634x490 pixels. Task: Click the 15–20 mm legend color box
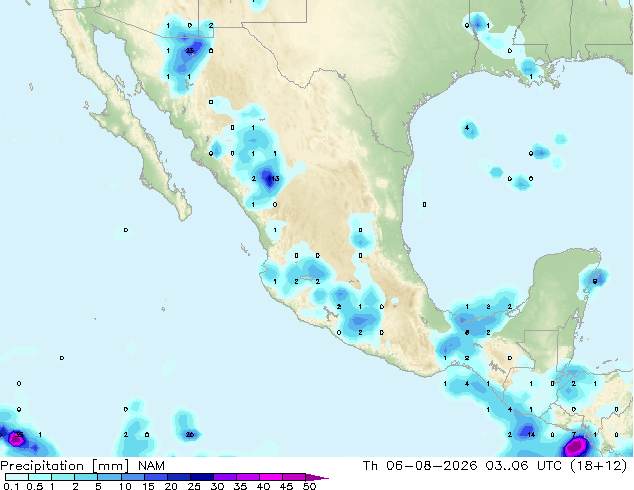pyautogui.click(x=155, y=477)
